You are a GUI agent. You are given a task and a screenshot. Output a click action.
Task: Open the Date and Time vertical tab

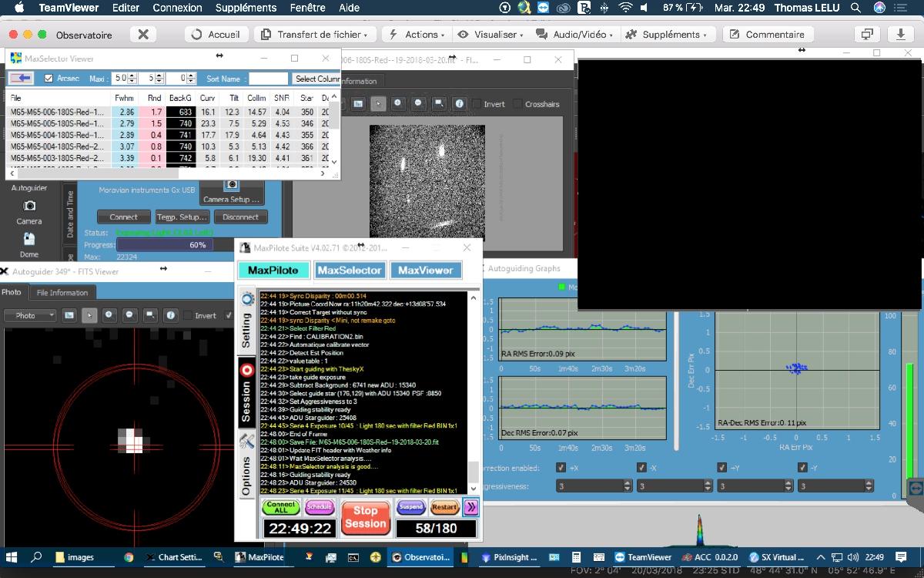click(69, 214)
